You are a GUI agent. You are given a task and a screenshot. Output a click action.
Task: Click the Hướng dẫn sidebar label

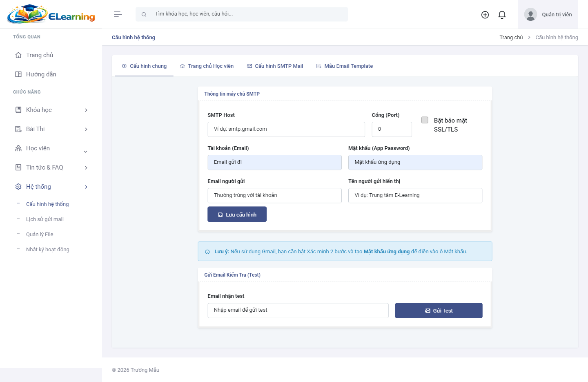(41, 74)
